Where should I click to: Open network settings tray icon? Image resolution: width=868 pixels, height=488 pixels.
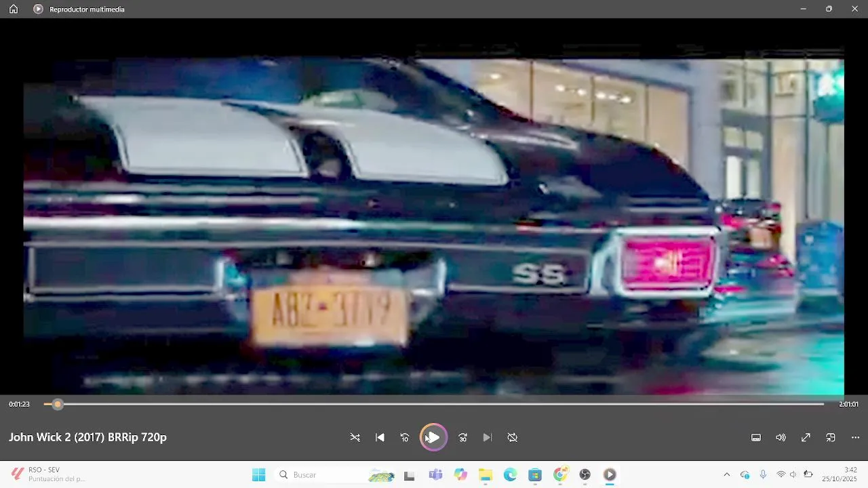coord(781,474)
